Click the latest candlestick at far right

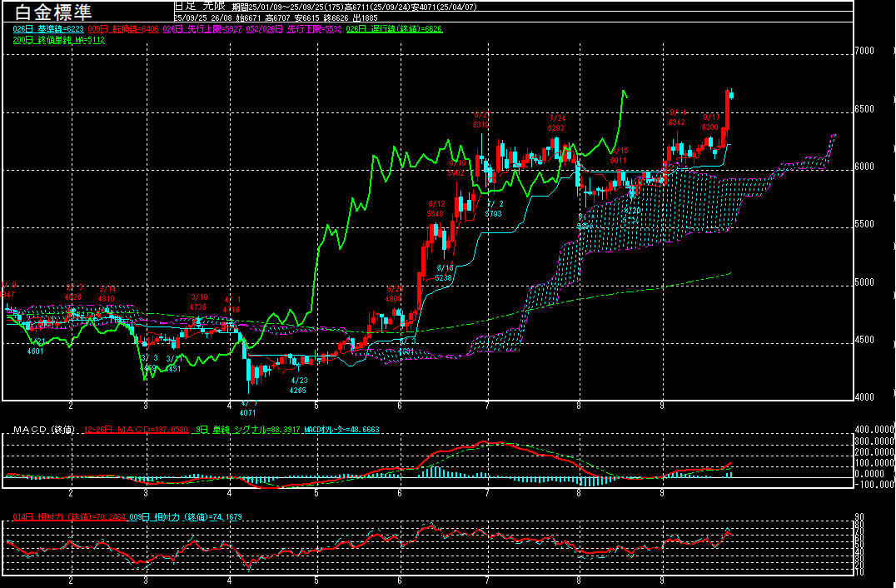(731, 95)
